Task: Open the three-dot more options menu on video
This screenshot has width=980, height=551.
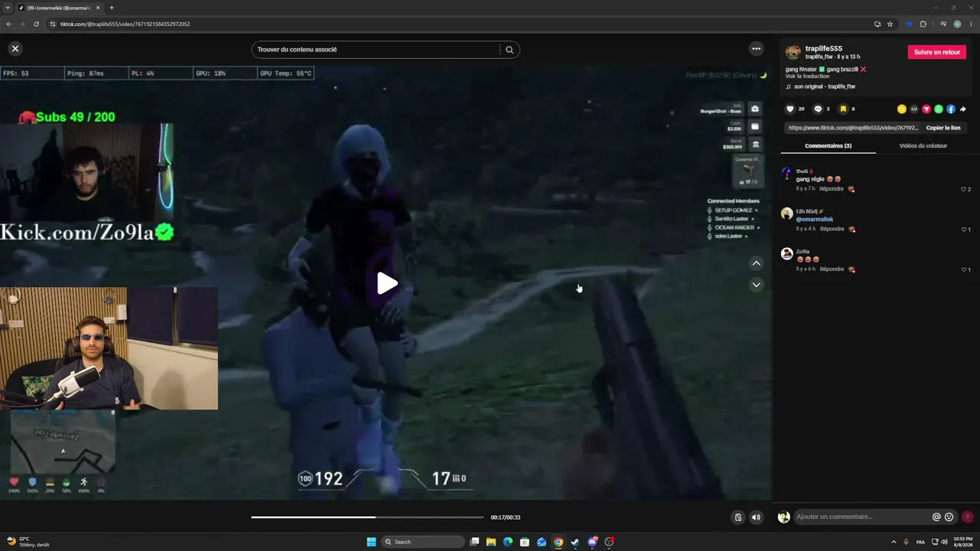Action: click(x=756, y=48)
